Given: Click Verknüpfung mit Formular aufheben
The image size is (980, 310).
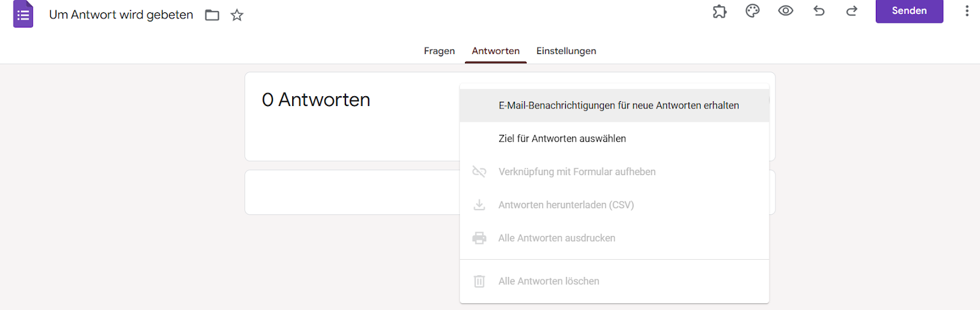Looking at the screenshot, I should (x=577, y=172).
